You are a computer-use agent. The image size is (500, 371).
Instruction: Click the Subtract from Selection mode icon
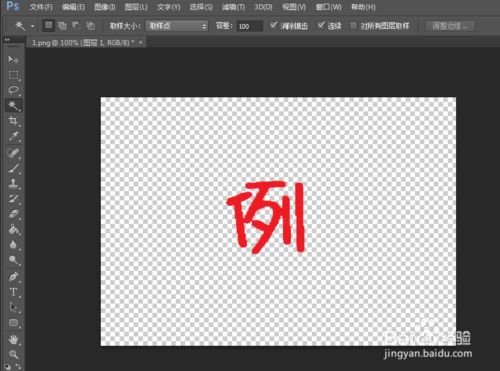76,26
